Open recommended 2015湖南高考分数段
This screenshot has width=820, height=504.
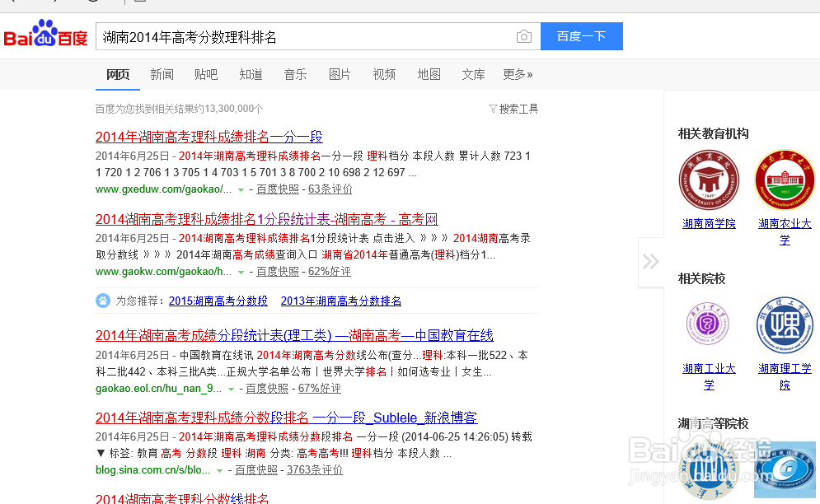point(218,301)
